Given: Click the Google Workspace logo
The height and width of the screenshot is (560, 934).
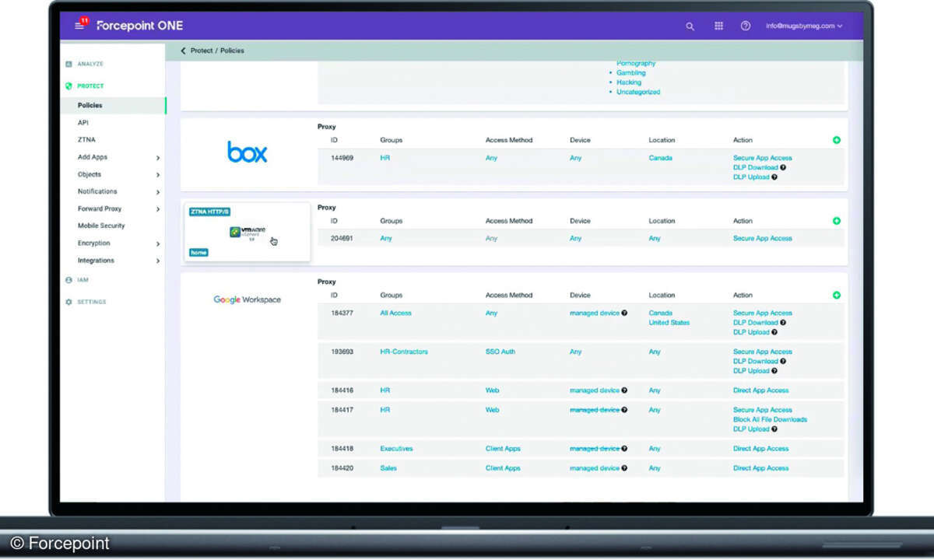Looking at the screenshot, I should tap(248, 299).
